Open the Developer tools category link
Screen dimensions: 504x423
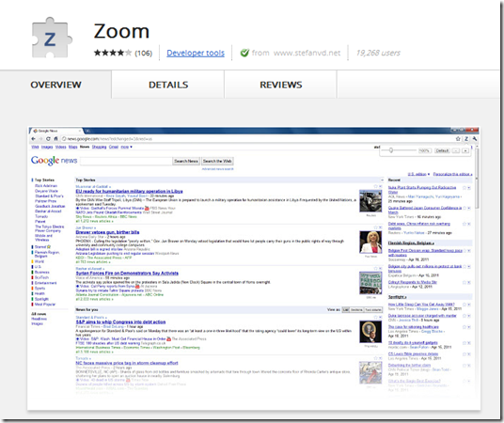[196, 53]
